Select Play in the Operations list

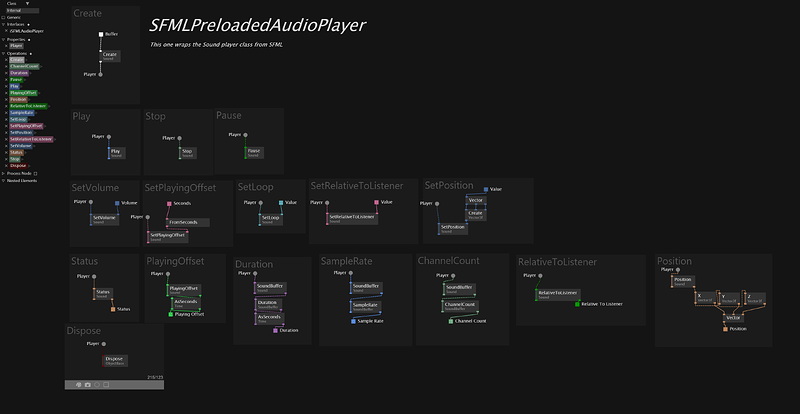14,86
